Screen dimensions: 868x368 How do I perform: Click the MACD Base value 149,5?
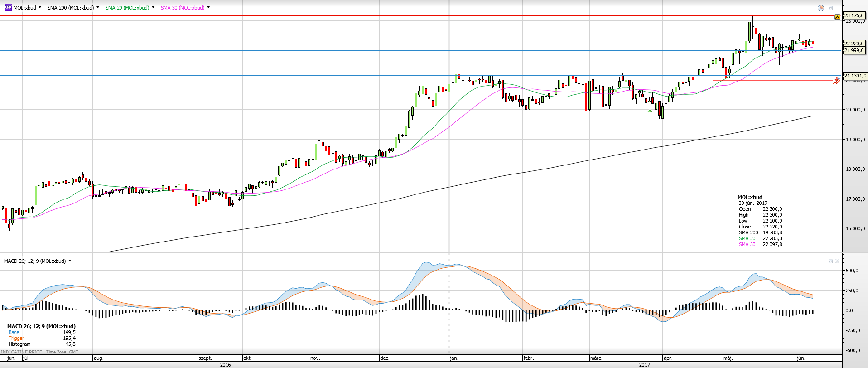[69, 332]
